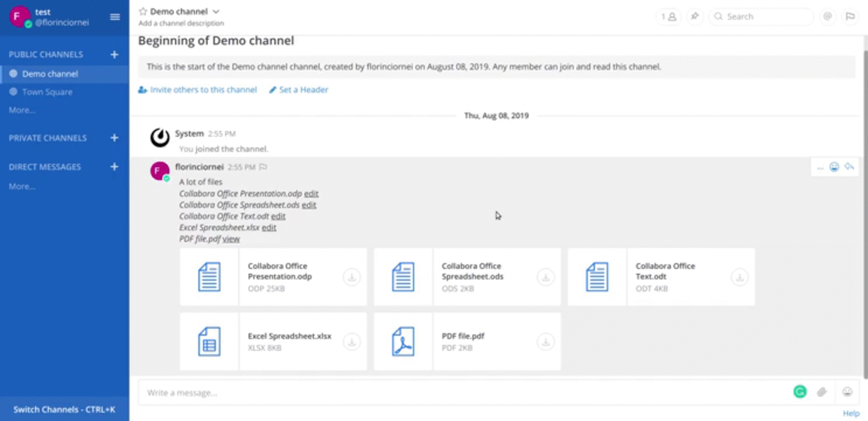Expand the Demo channel header dropdown
The width and height of the screenshot is (868, 421).
(216, 11)
